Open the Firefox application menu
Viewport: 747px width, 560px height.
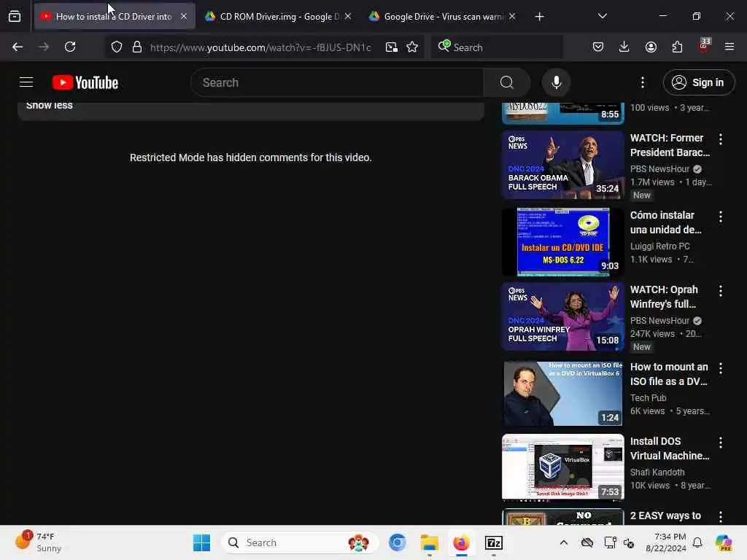729,47
